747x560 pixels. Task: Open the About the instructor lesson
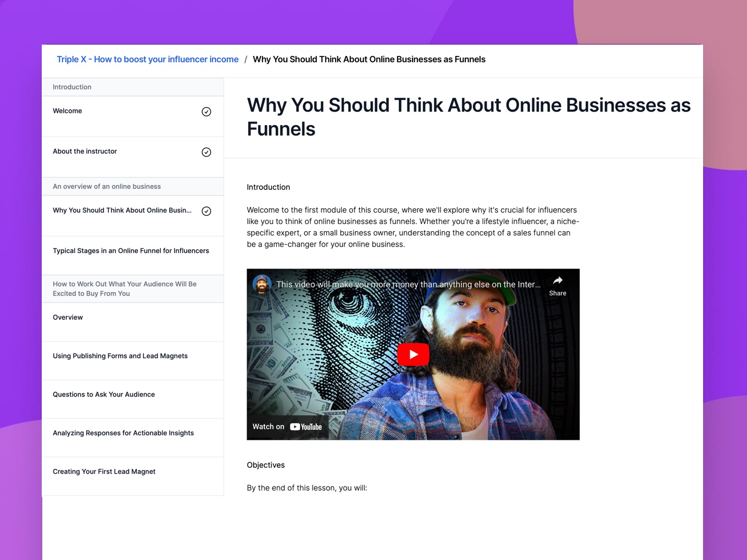click(85, 152)
